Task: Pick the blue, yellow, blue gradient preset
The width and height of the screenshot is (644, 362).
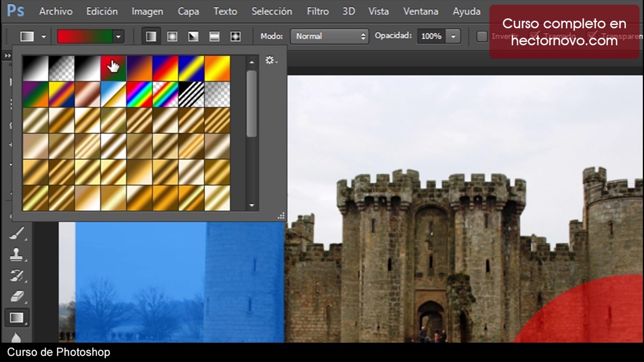Action: pyautogui.click(x=191, y=68)
